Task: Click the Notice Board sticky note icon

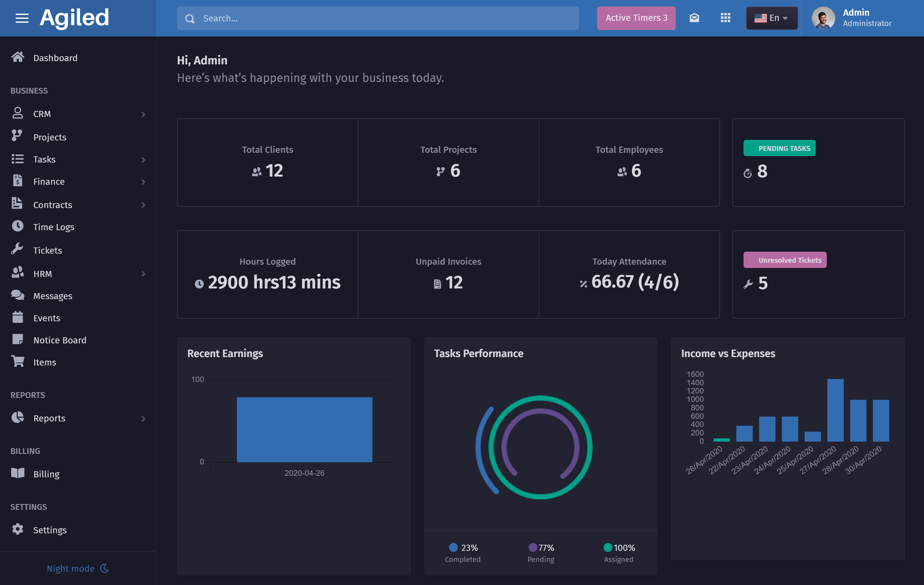Action: (x=18, y=339)
